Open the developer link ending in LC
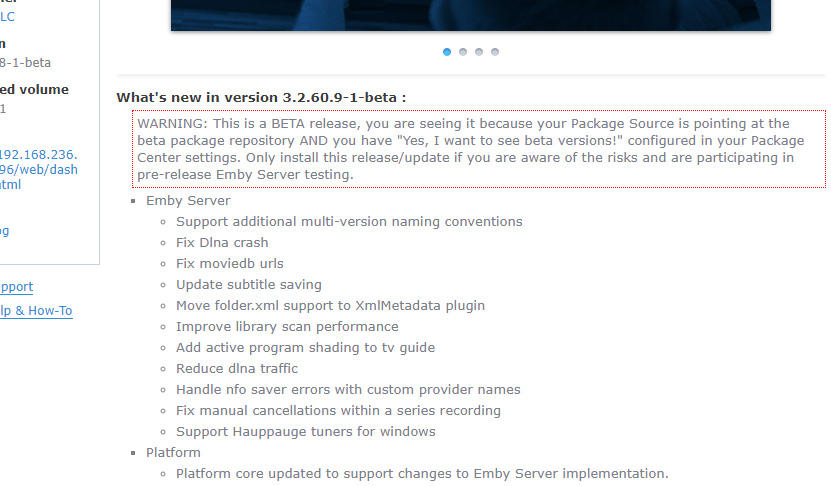 pos(7,16)
